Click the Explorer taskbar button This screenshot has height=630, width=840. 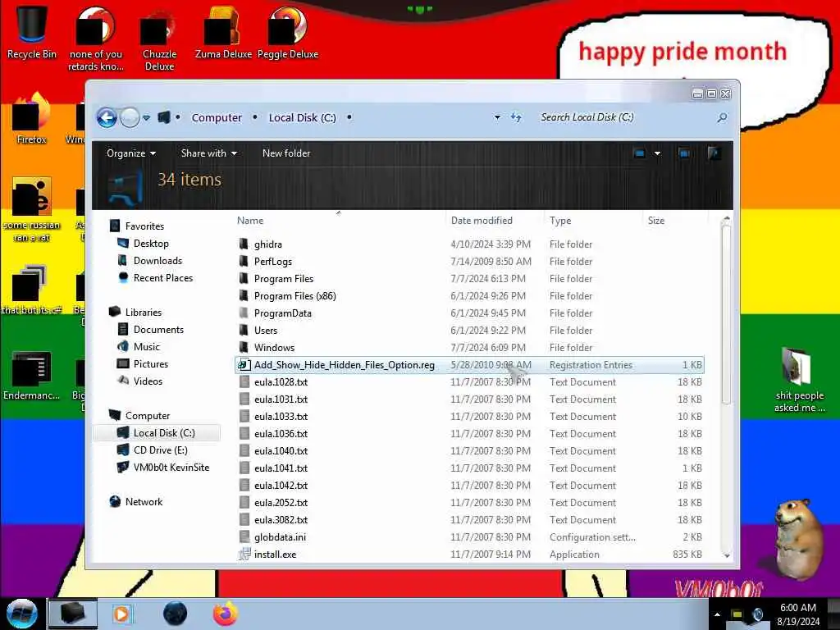(x=73, y=614)
